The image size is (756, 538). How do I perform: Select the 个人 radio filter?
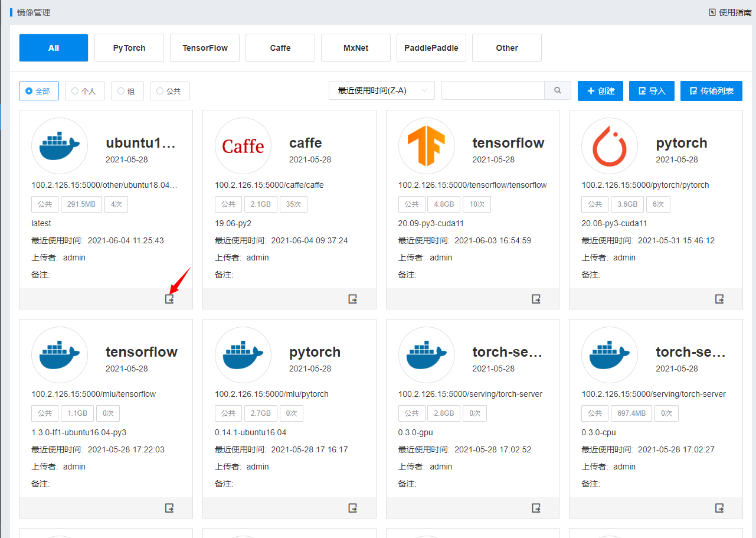tap(84, 91)
